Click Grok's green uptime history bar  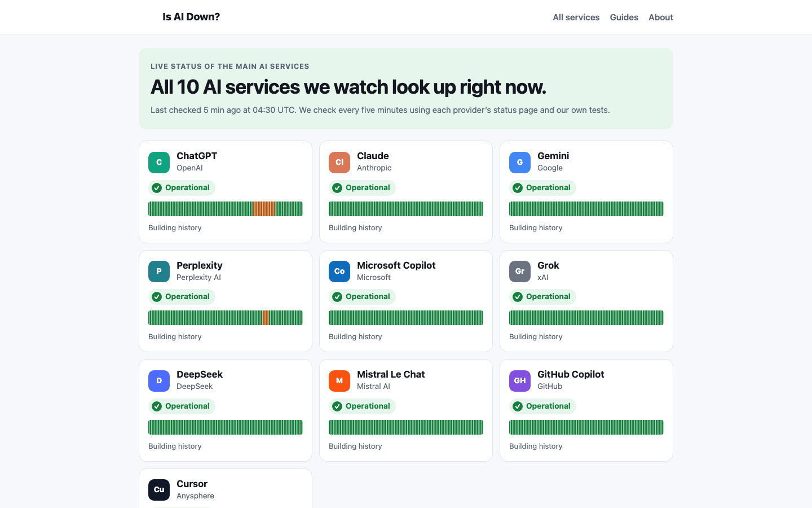(586, 318)
